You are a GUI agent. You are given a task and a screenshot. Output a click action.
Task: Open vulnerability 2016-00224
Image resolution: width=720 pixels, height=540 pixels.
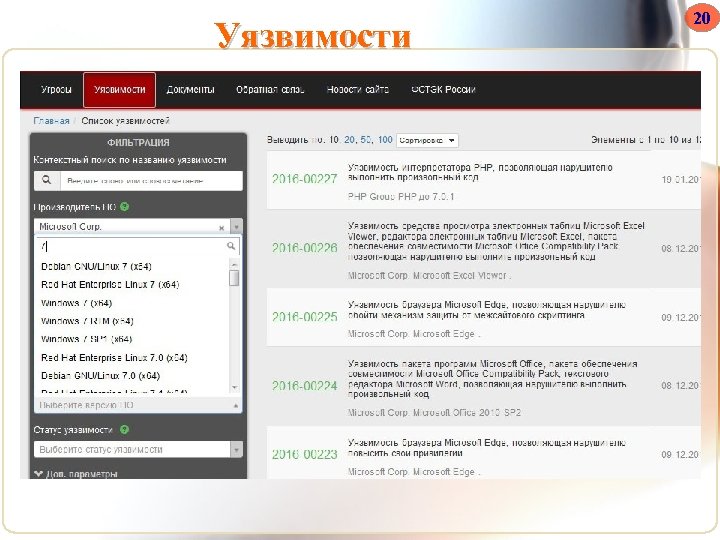coord(304,386)
